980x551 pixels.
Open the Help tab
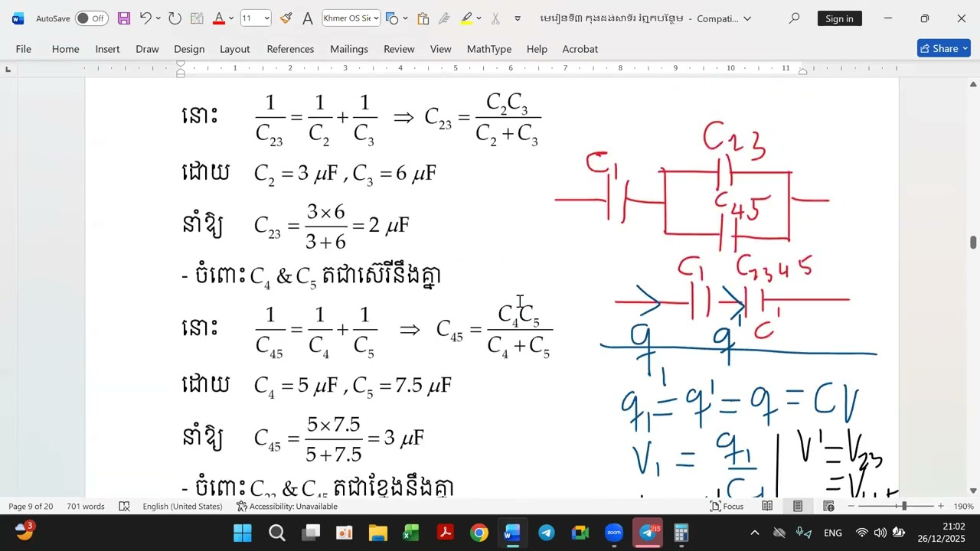537,48
